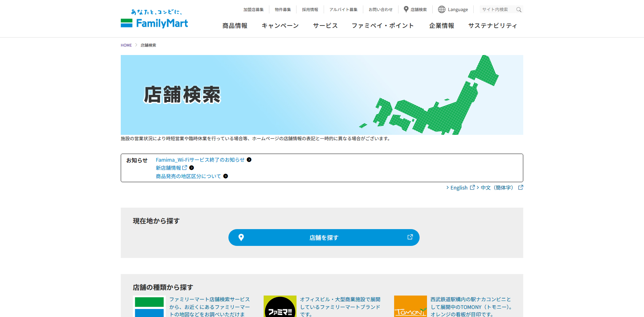
Task: Click the 店舗検索 banner with Japan map
Action: click(322, 95)
